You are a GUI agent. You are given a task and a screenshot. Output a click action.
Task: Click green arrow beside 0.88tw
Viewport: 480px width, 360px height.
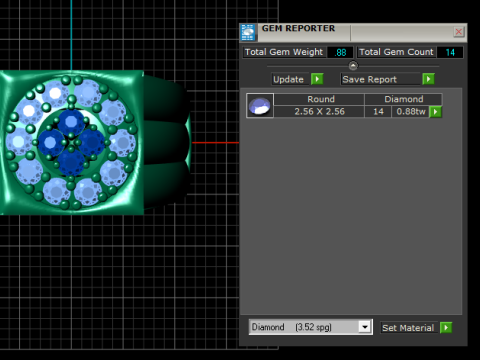point(436,112)
